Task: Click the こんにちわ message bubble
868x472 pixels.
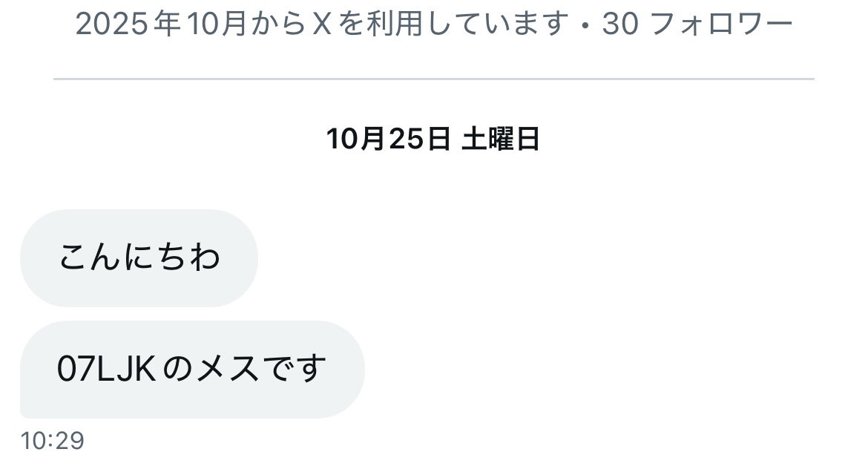Action: click(x=139, y=258)
